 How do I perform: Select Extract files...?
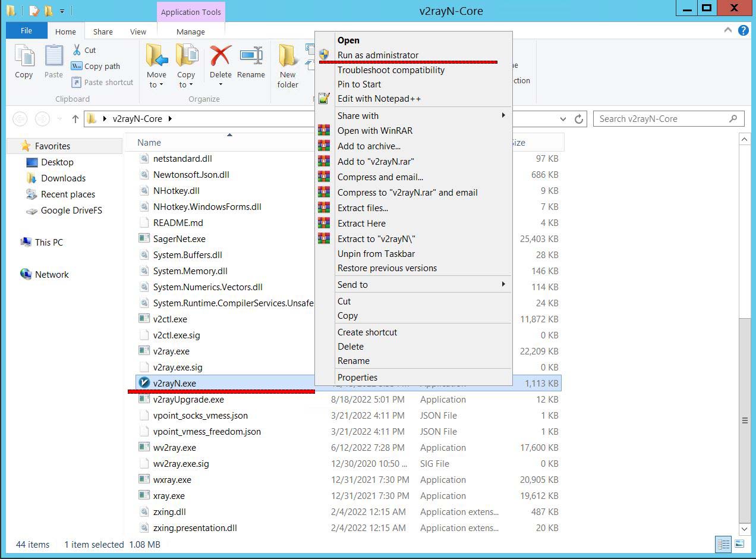coord(363,208)
